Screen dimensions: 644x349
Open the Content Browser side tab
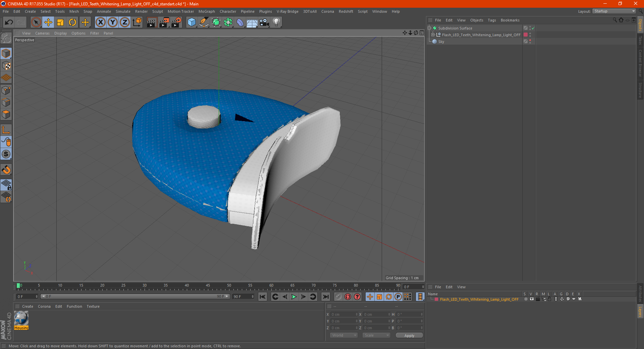pyautogui.click(x=640, y=63)
